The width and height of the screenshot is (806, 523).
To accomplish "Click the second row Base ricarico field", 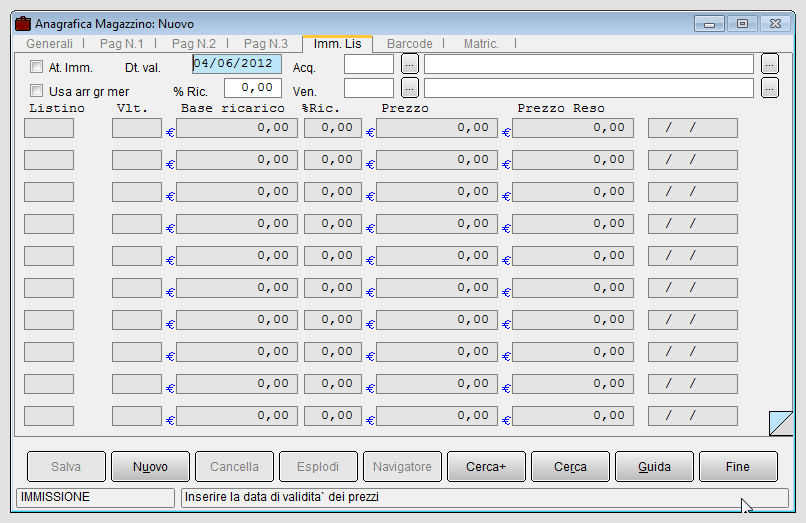I will click(x=237, y=160).
